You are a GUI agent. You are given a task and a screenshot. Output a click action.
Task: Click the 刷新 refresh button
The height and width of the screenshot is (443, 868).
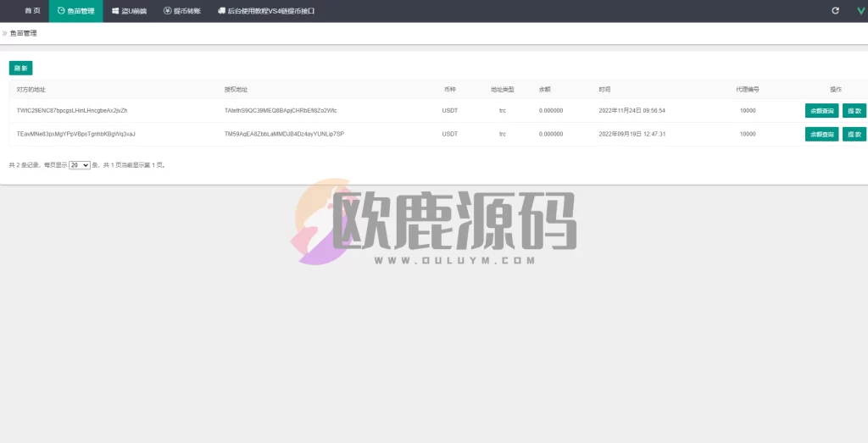pyautogui.click(x=21, y=68)
